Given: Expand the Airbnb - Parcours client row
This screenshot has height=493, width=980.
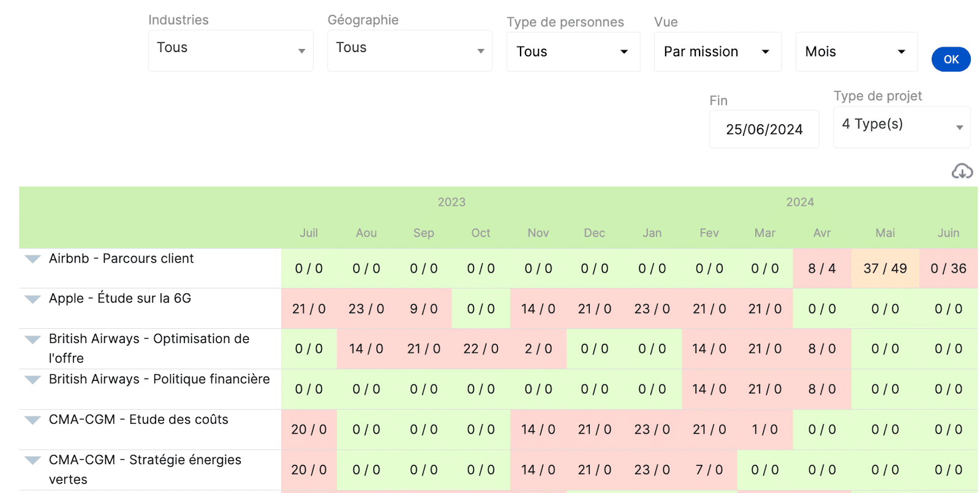Looking at the screenshot, I should 32,259.
